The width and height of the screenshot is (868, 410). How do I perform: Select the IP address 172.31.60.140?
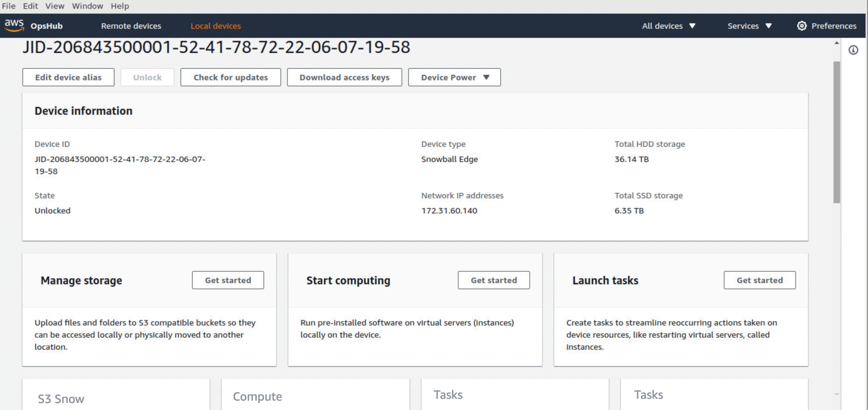[449, 210]
